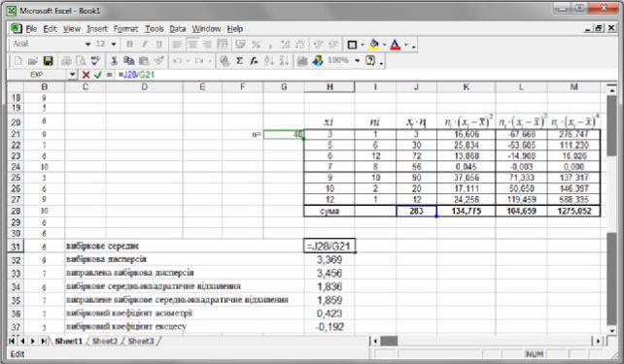Image resolution: width=624 pixels, height=364 pixels.
Task: Click the Print icon
Action: pos(66,61)
